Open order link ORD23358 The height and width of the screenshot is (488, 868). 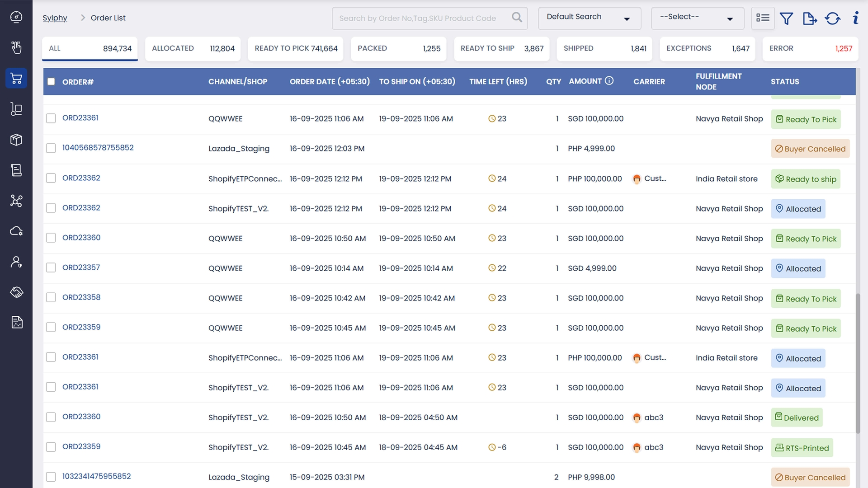coord(81,297)
